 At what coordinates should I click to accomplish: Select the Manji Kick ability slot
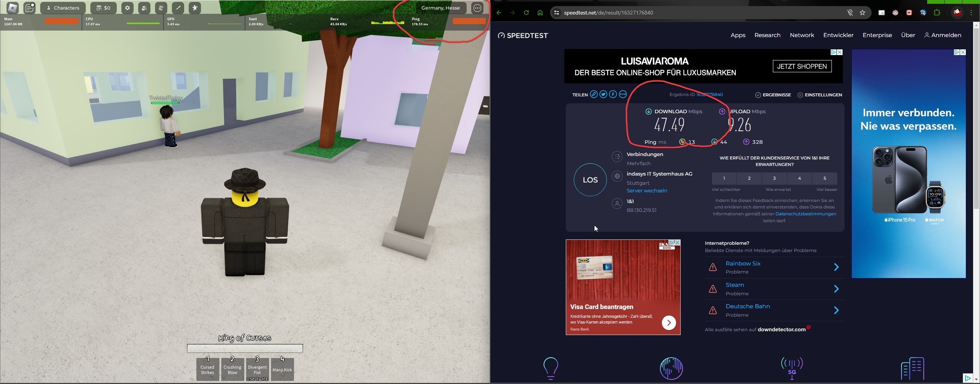tap(282, 369)
